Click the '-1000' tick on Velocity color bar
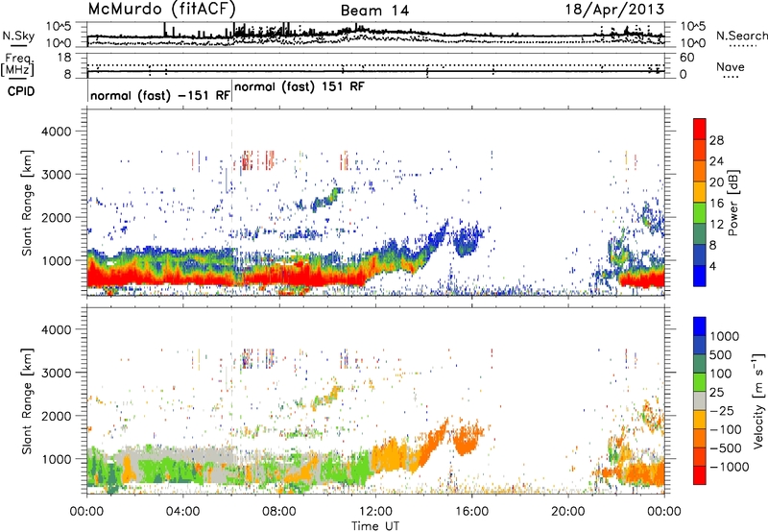 (730, 467)
